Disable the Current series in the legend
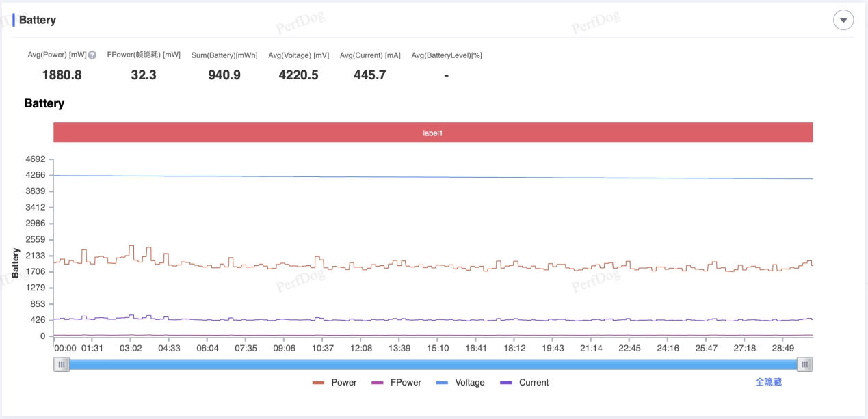Image resolution: width=868 pixels, height=419 pixels. 525,383
